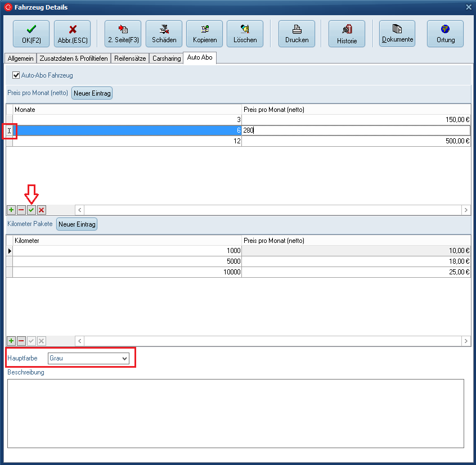The height and width of the screenshot is (465, 476).
Task: Delete vehicle with Löschen button
Action: [x=245, y=34]
